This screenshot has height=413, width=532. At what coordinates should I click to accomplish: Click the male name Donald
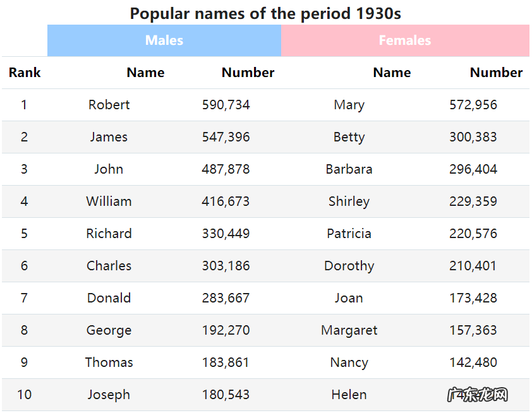(x=109, y=298)
